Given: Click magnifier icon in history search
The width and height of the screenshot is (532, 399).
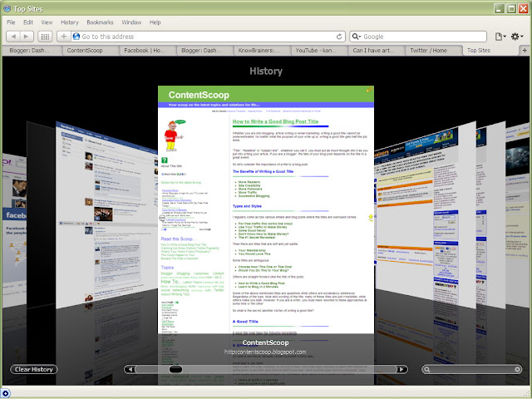Looking at the screenshot, I should (427, 369).
